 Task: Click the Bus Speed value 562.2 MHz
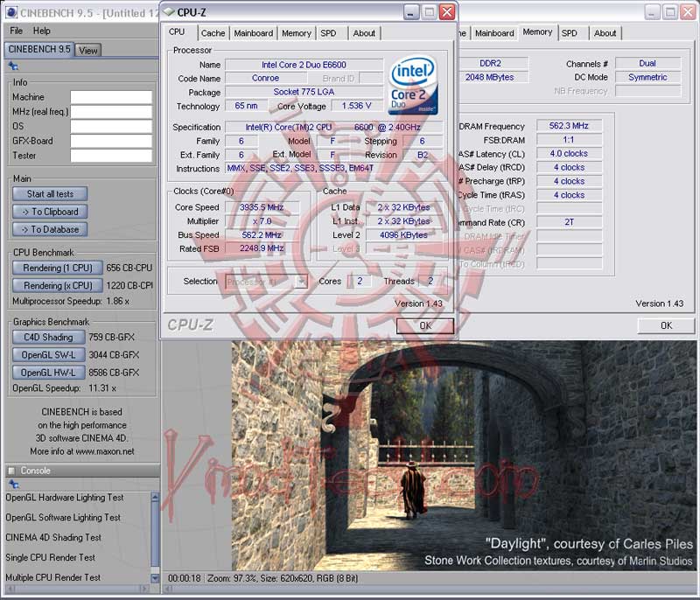coord(262,234)
